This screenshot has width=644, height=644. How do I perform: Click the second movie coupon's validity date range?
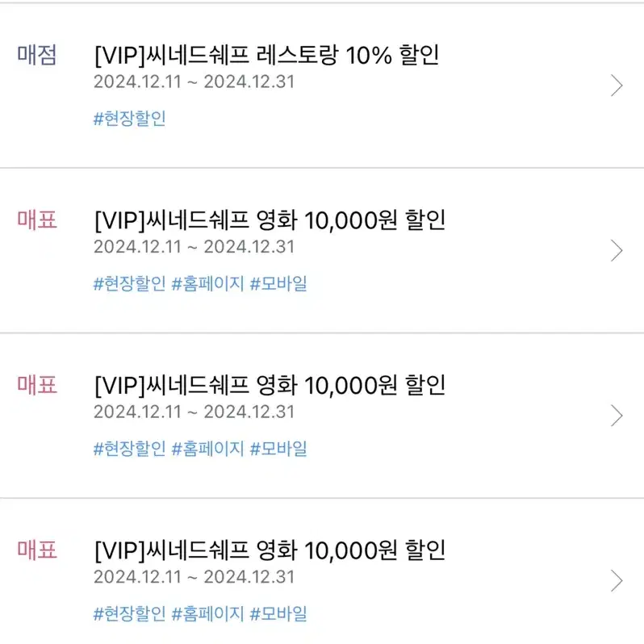(x=194, y=412)
